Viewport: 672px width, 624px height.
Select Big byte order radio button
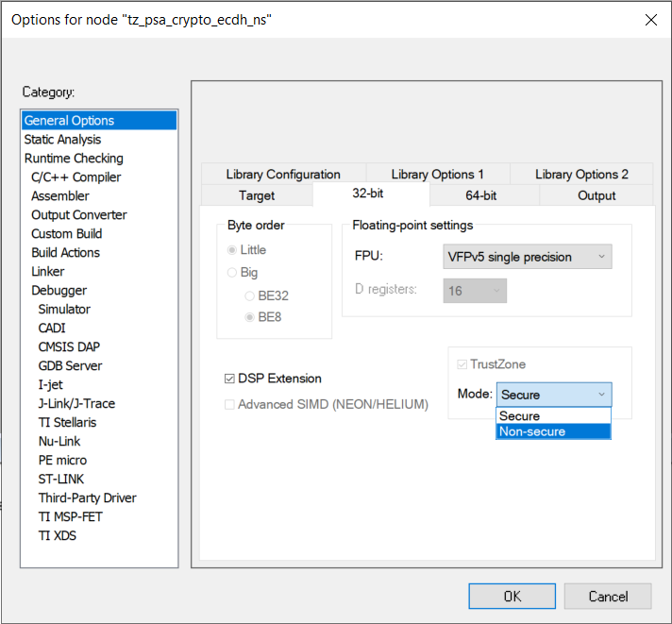(232, 273)
